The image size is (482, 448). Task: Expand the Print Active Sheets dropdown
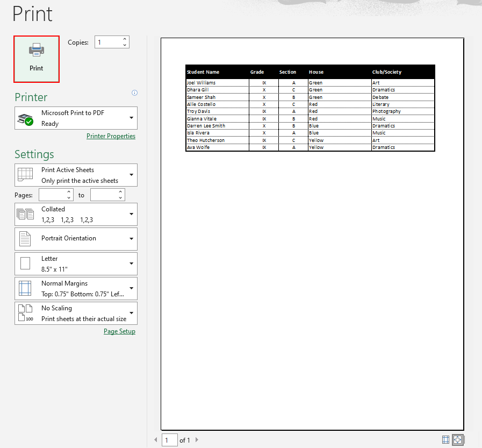tap(76, 175)
